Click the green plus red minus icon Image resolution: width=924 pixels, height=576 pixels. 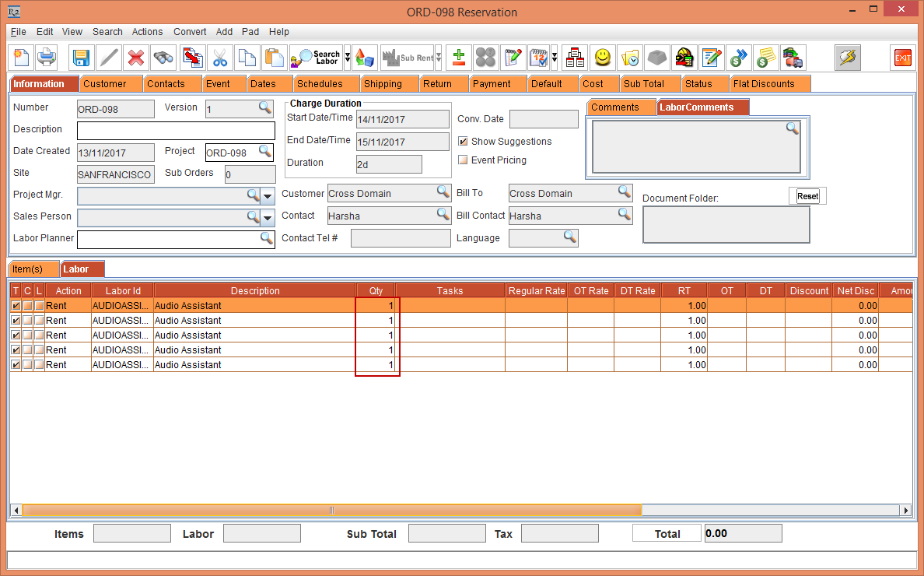[x=458, y=58]
